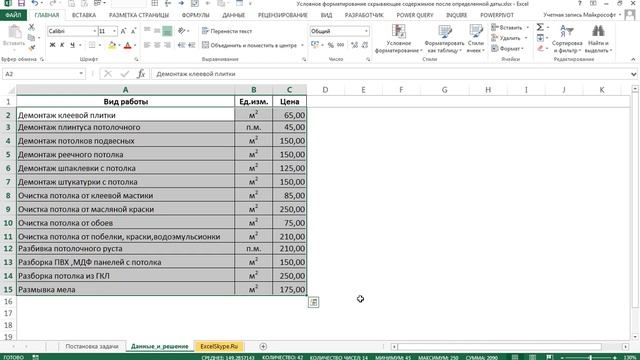
Task: Apply comma thousands separator format
Action: (340, 45)
